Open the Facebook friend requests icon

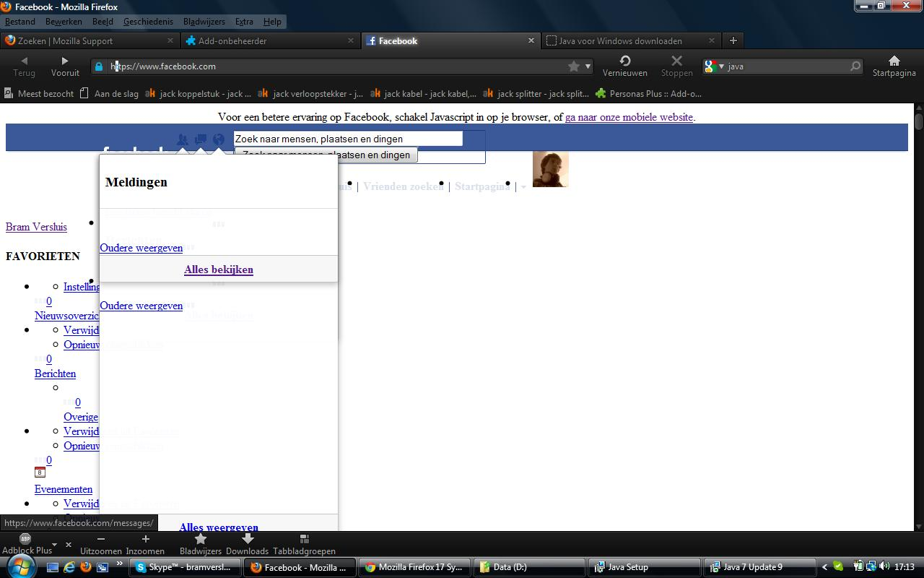tap(183, 139)
